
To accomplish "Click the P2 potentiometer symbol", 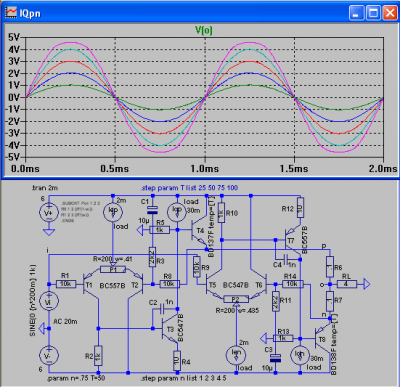I will click(x=236, y=299).
